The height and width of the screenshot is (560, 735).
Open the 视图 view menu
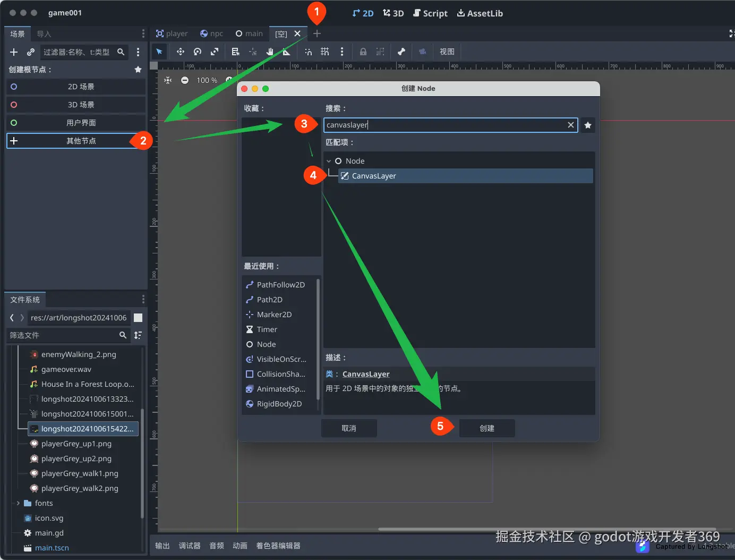tap(447, 52)
